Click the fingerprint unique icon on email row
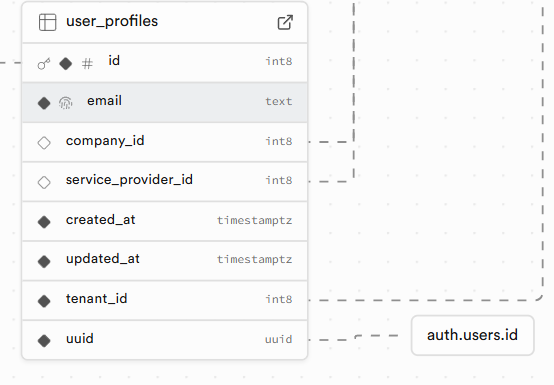 coord(66,103)
